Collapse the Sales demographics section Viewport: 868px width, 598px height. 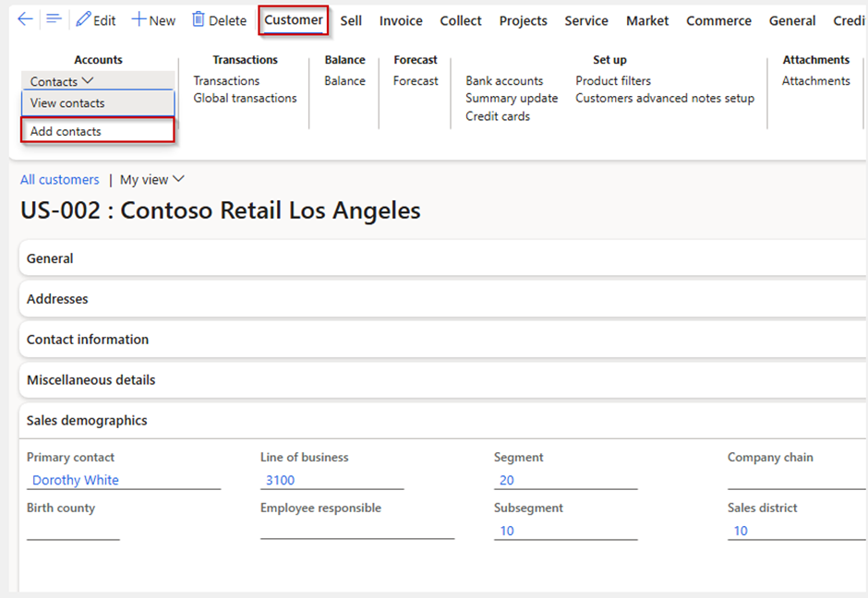click(x=443, y=421)
